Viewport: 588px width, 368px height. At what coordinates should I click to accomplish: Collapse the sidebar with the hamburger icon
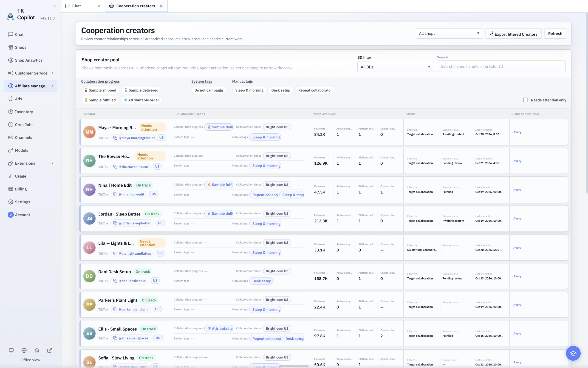click(55, 6)
